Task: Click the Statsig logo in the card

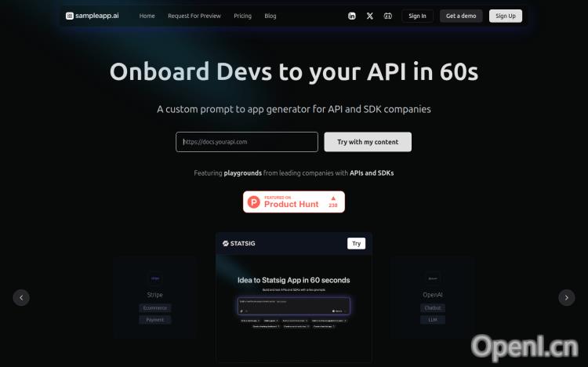Action: (x=239, y=243)
